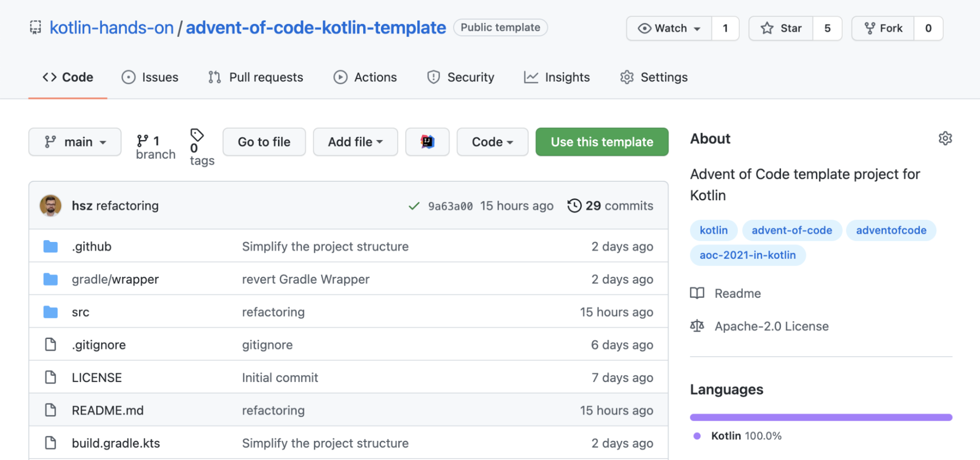Open the hsz author name link
Image resolution: width=980 pixels, height=460 pixels.
pyautogui.click(x=82, y=206)
